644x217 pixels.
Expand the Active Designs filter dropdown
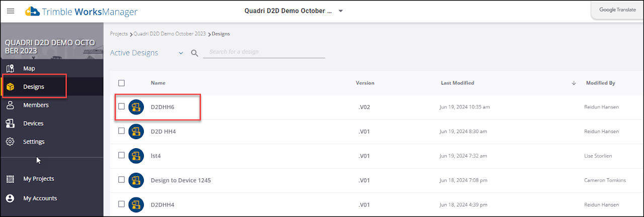181,53
